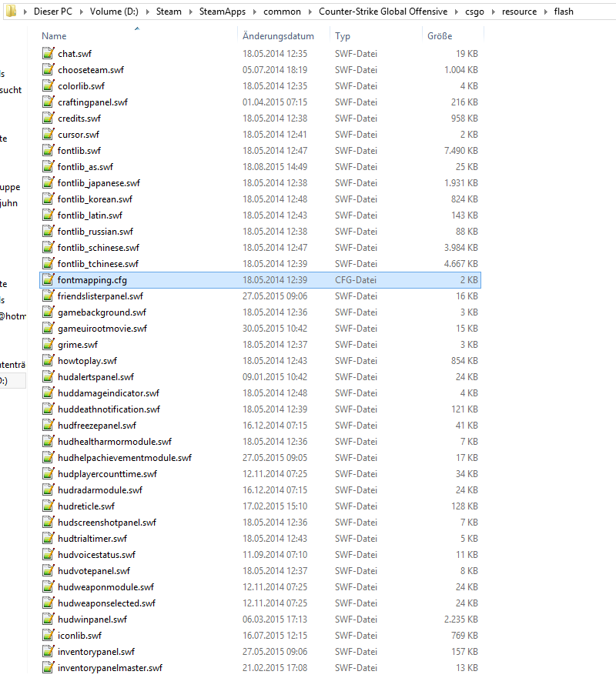Viewport: 616px width, 678px height.
Task: Select hudhealtharmormodule.swf file name
Action: pos(115,442)
